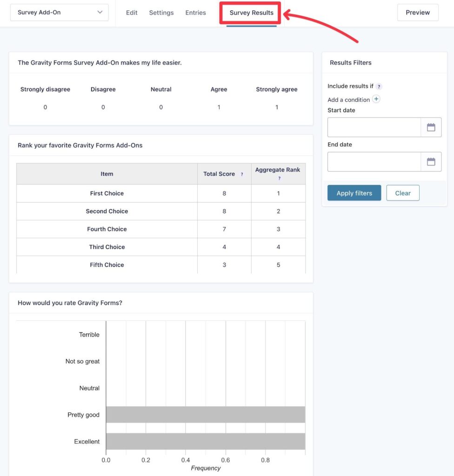Click the help icon next to Include results if
Screen dimensions: 454x476
click(x=379, y=86)
